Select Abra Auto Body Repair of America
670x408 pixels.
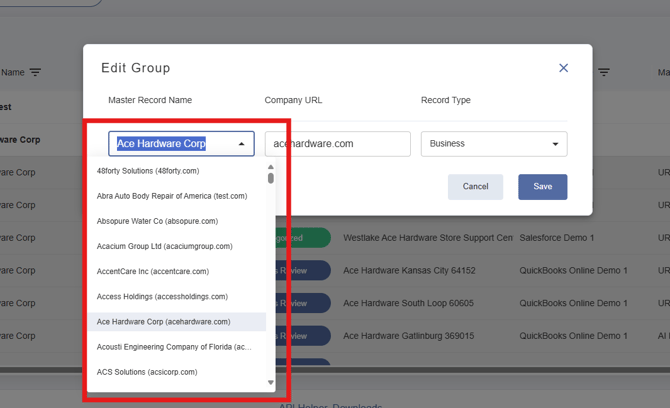pyautogui.click(x=176, y=196)
